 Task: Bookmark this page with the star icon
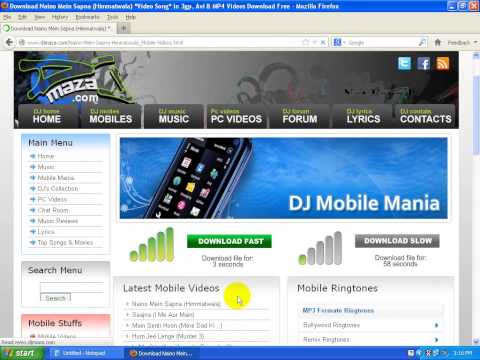point(305,42)
